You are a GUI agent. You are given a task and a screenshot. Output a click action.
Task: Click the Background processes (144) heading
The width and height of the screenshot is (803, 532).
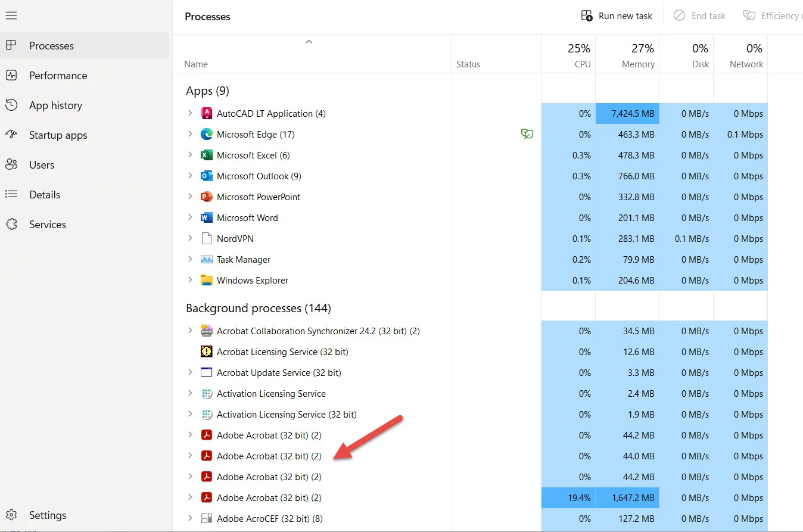[259, 308]
